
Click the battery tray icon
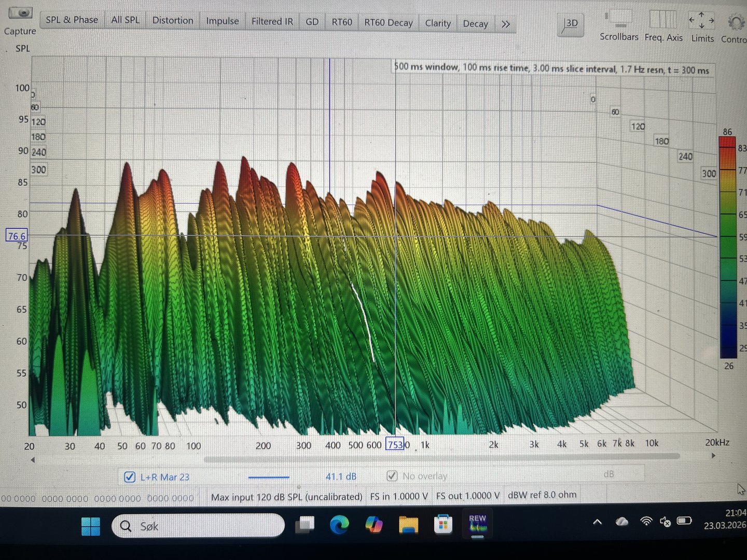684,521
